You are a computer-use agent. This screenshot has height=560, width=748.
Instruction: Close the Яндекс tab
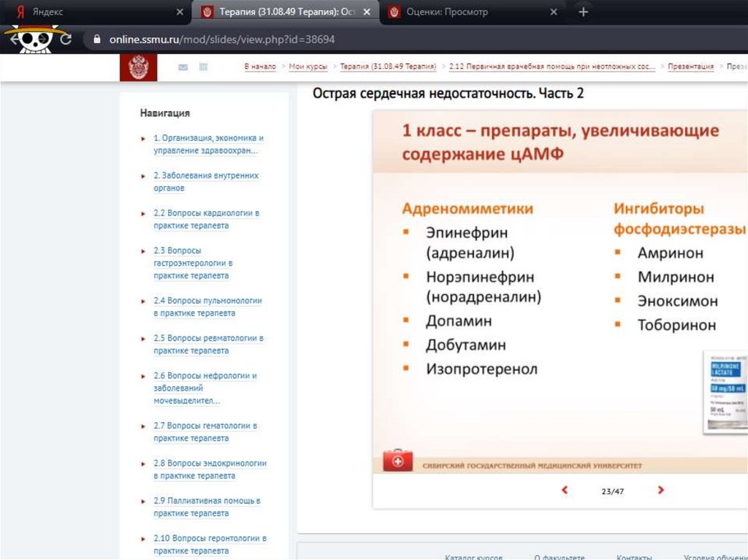(x=180, y=12)
